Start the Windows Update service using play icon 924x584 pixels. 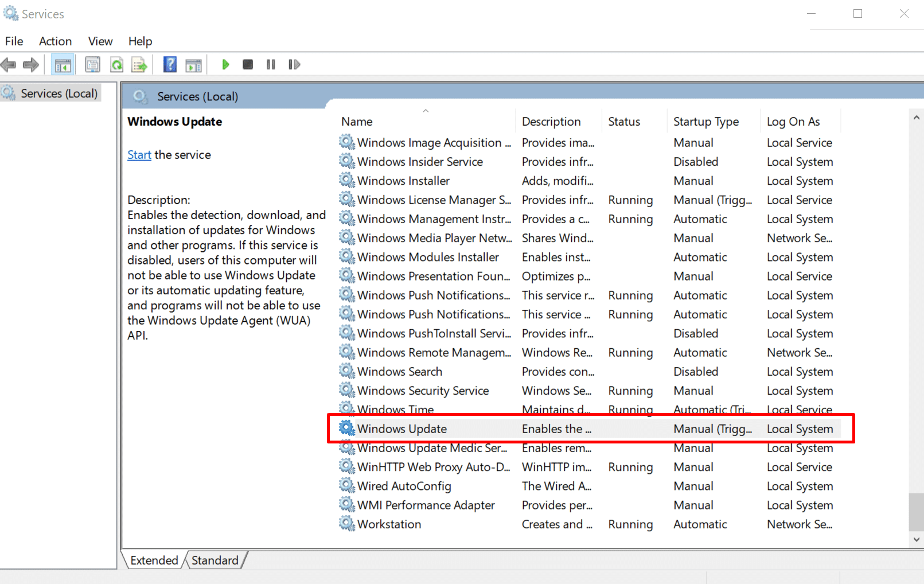pos(225,64)
